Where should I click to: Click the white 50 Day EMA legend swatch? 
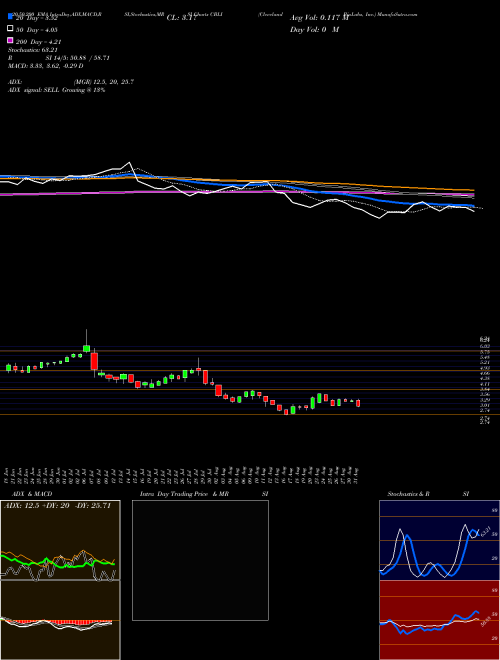11,29
